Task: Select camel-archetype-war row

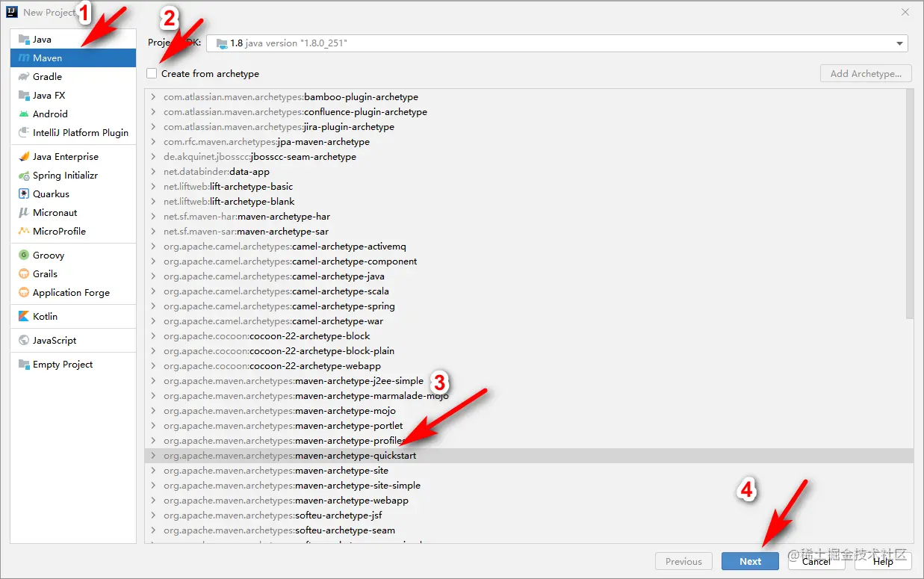Action: tap(524, 321)
